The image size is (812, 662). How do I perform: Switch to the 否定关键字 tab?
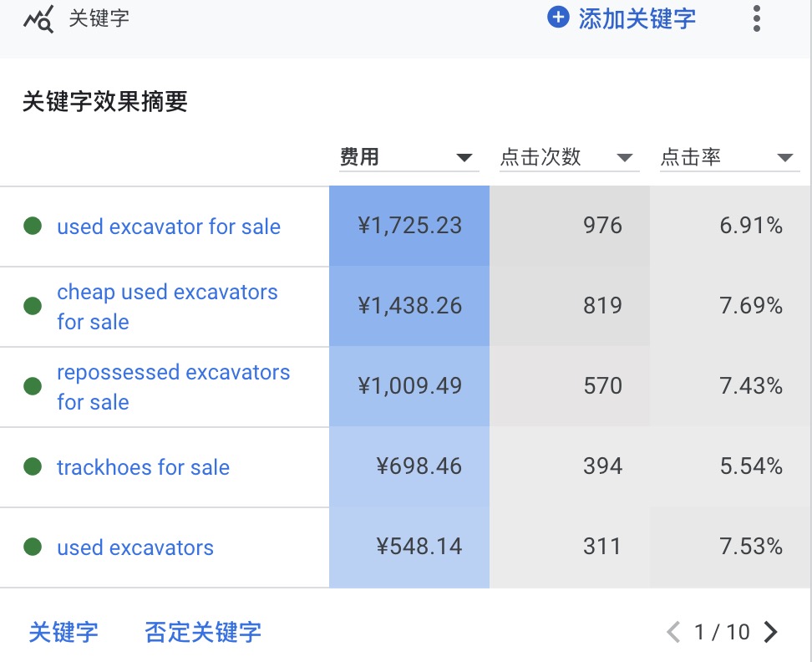tap(203, 632)
